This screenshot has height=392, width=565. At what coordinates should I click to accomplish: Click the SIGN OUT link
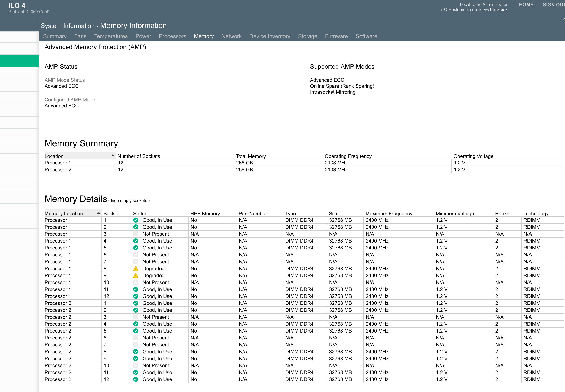554,5
